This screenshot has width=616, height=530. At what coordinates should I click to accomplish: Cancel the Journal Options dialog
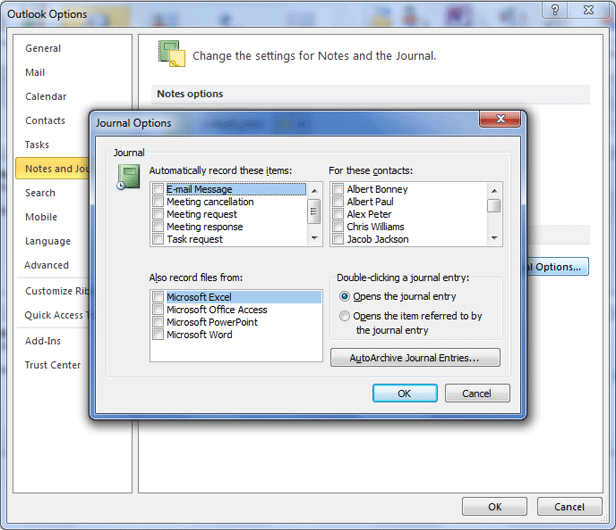coord(477,393)
